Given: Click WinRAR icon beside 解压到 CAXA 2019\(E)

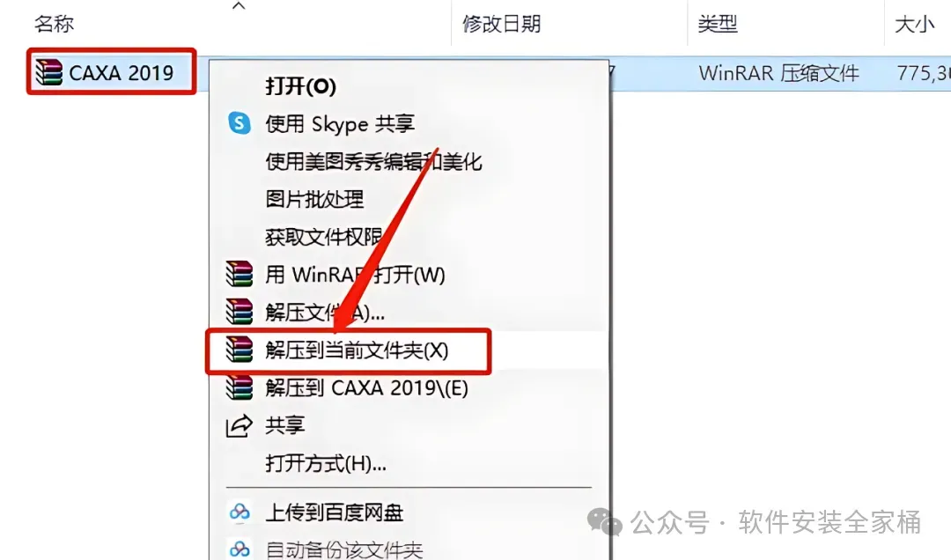Looking at the screenshot, I should (239, 387).
